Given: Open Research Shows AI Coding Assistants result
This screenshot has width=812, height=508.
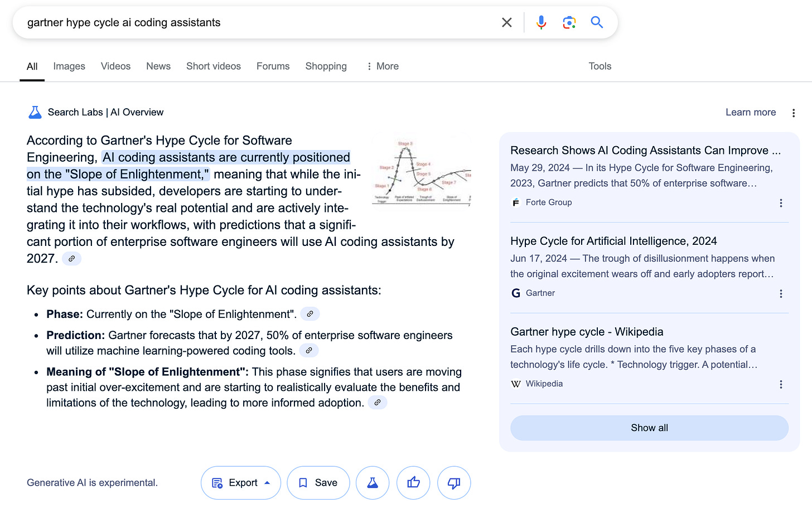Looking at the screenshot, I should click(x=645, y=151).
